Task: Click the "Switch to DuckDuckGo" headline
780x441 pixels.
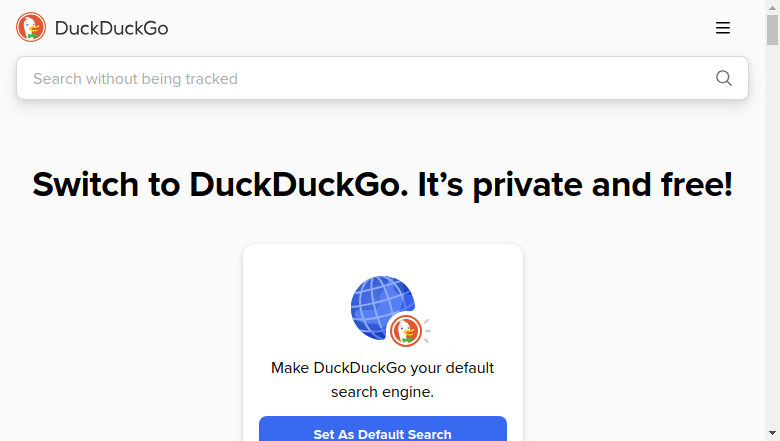Action: pos(220,184)
